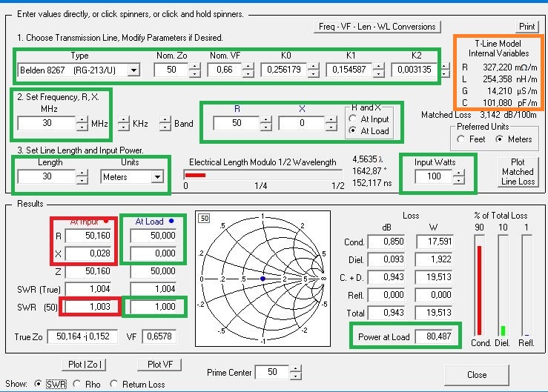Select the Show SWR radio button
The image size is (548, 392).
38,384
